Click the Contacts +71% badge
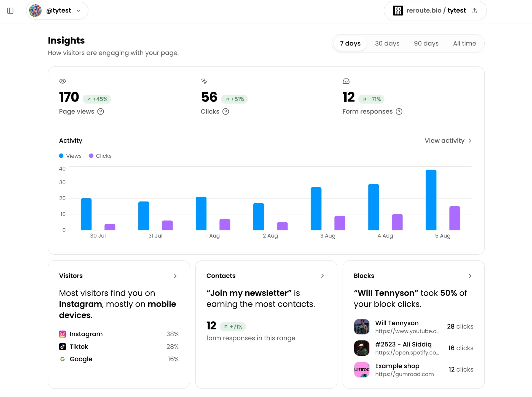Viewport: 532px width, 397px height. click(233, 327)
